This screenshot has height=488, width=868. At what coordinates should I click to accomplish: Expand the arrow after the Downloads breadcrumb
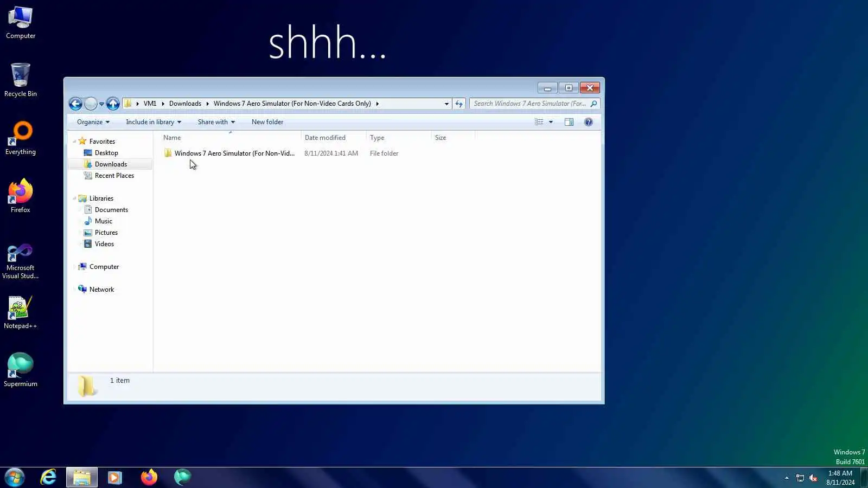[207, 104]
